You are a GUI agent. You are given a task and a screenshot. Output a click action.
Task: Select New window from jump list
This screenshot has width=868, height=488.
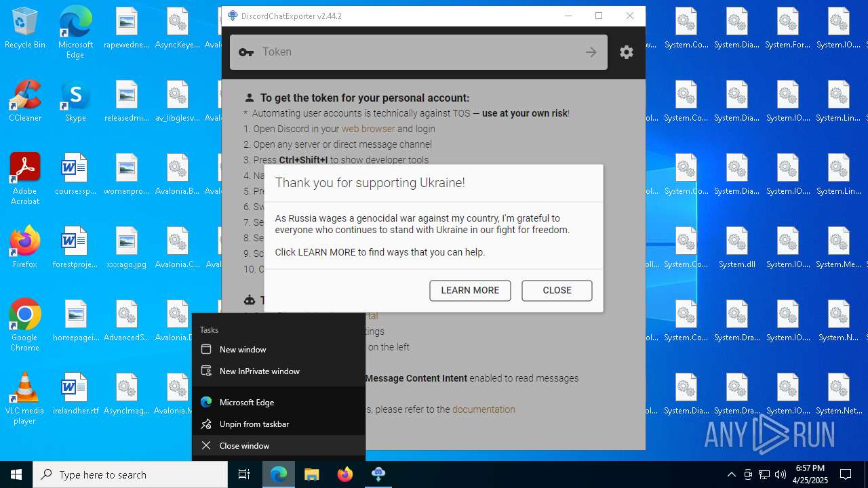[279, 350]
